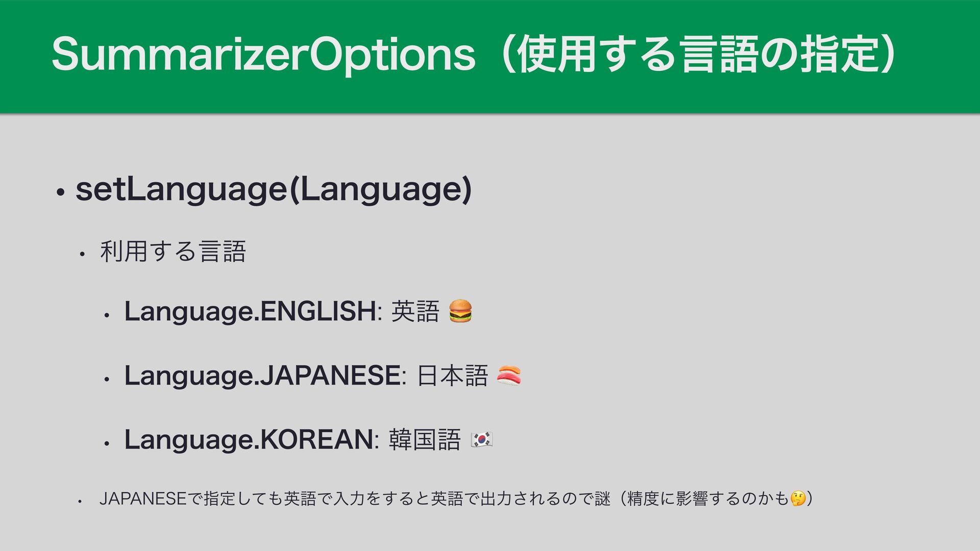Click the thinking face emoji
The height and width of the screenshot is (551, 980).
[x=798, y=498]
